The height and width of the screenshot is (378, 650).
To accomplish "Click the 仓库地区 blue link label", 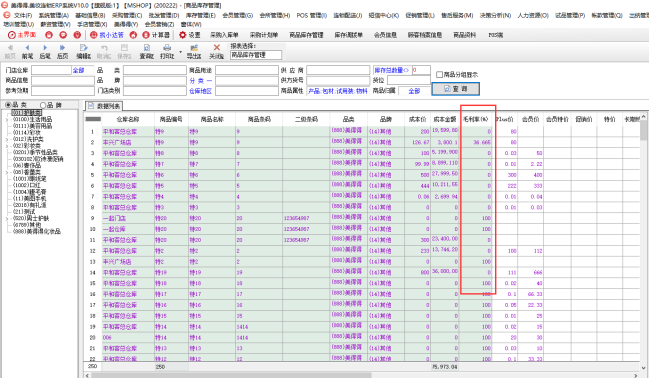I will coord(201,91).
